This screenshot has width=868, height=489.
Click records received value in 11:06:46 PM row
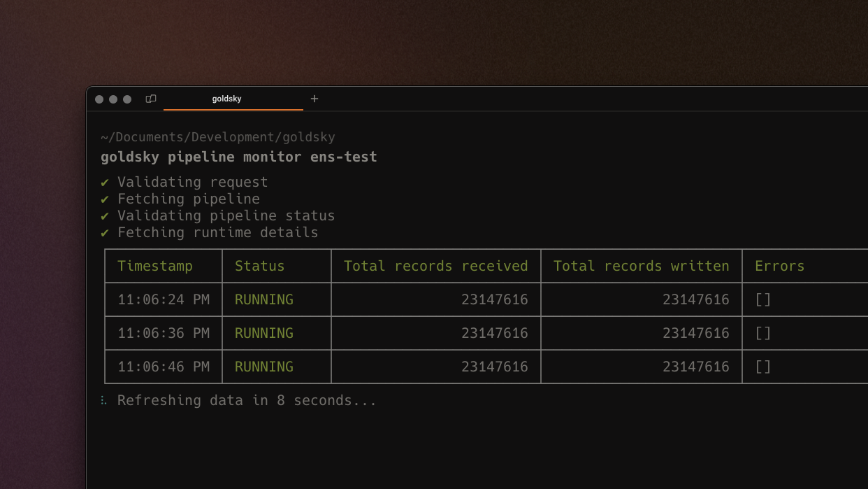pyautogui.click(x=495, y=367)
